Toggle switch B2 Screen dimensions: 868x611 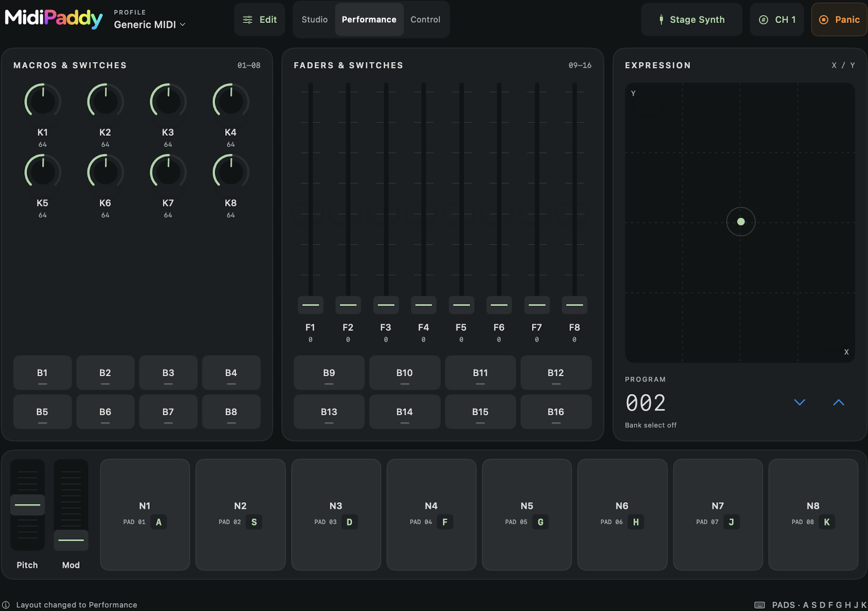105,373
